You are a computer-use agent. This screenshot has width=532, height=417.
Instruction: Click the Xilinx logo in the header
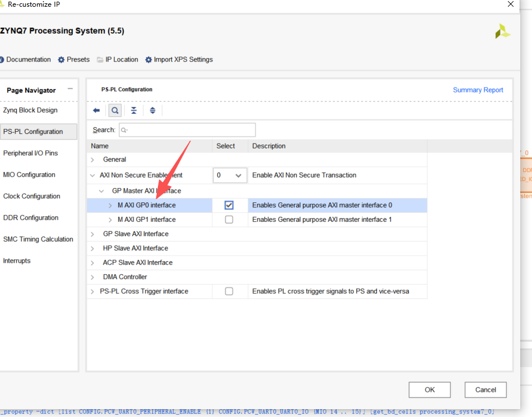pyautogui.click(x=502, y=31)
